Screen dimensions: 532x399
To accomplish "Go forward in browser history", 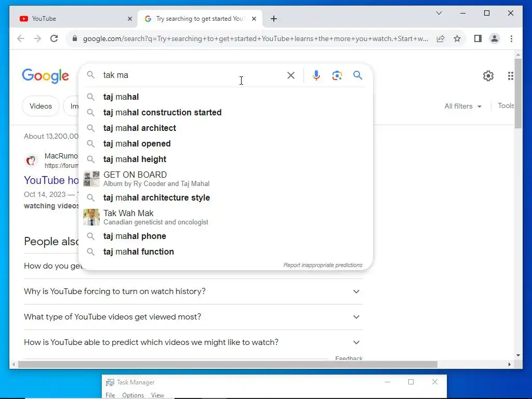I will coord(37,38).
